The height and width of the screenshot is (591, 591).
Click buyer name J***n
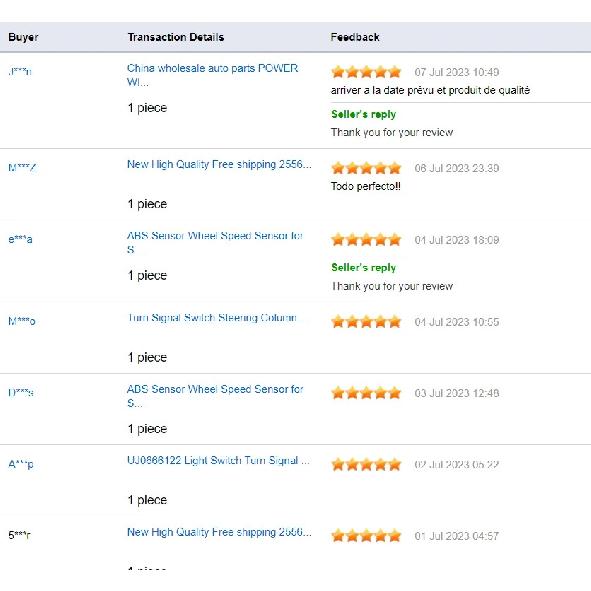(x=20, y=71)
